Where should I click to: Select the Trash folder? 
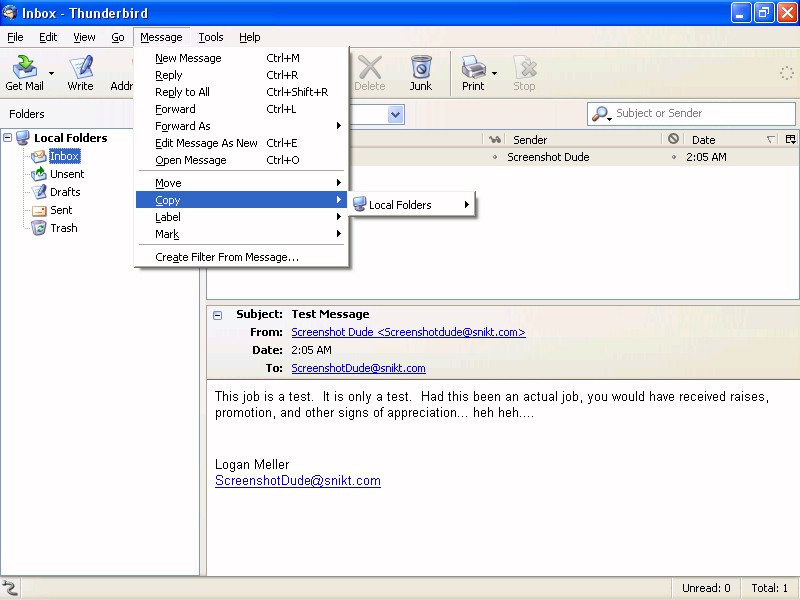[x=64, y=228]
